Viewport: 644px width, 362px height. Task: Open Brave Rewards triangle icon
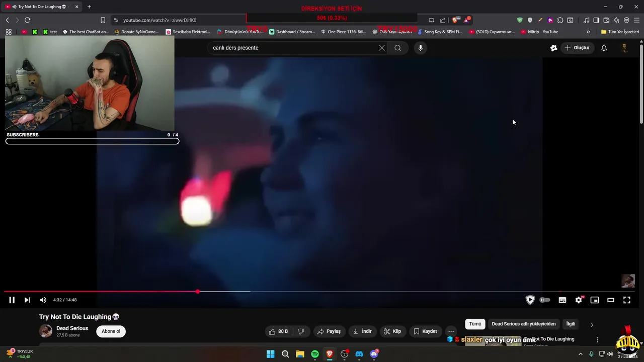[x=466, y=20]
